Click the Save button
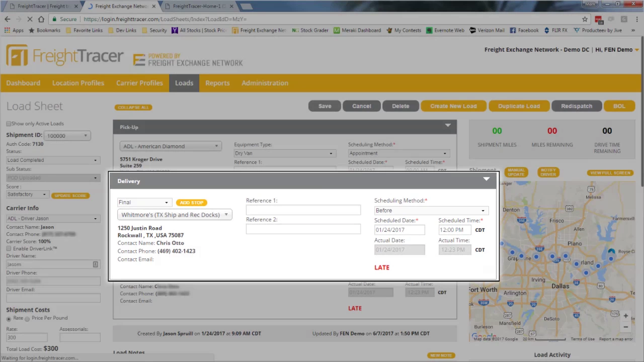 point(325,106)
